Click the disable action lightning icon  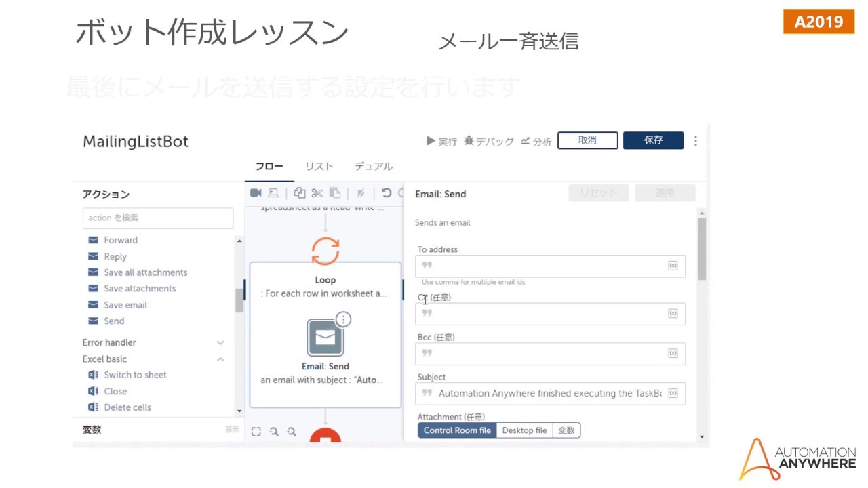pyautogui.click(x=361, y=193)
